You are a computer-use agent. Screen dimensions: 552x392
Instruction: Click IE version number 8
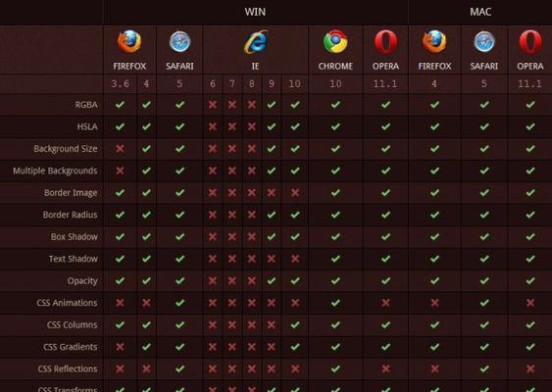click(251, 83)
